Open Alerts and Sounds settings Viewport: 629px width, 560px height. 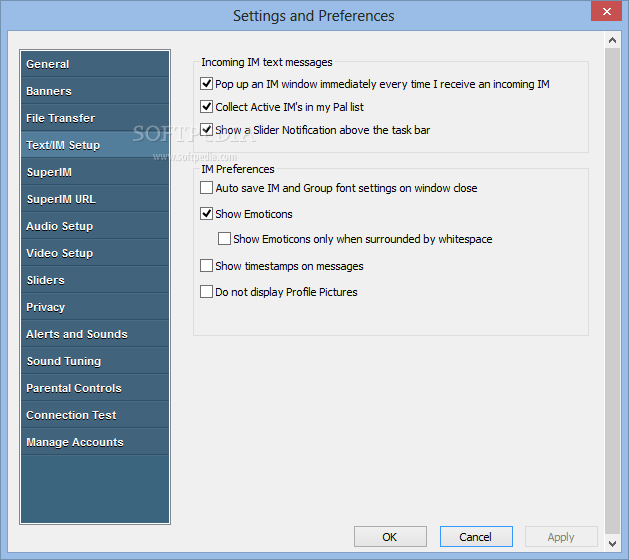point(77,334)
